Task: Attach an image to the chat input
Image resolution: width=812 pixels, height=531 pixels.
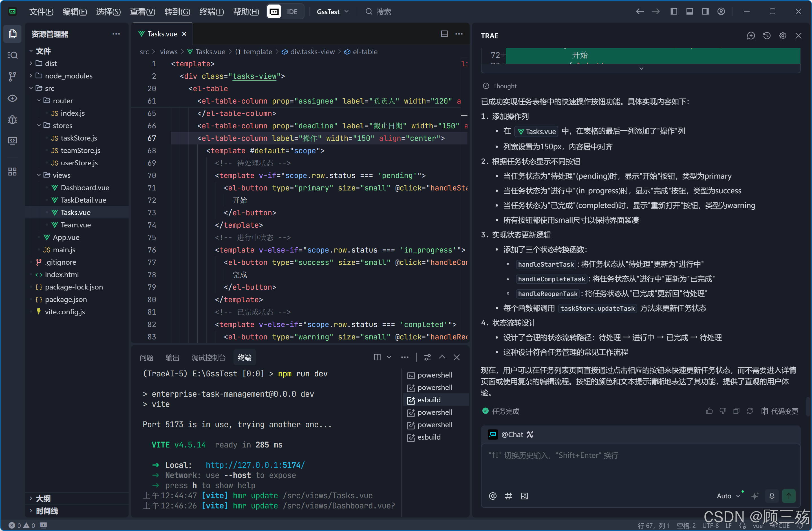Action: [524, 496]
